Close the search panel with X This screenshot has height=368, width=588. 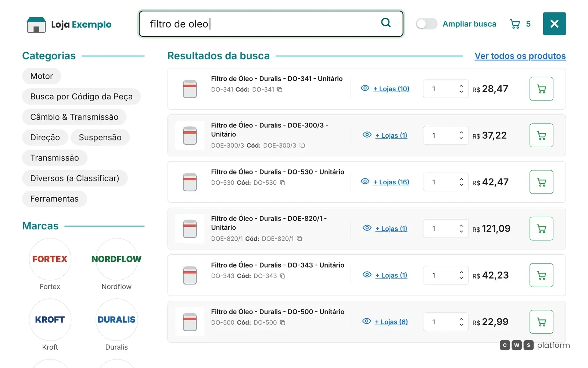pyautogui.click(x=554, y=24)
